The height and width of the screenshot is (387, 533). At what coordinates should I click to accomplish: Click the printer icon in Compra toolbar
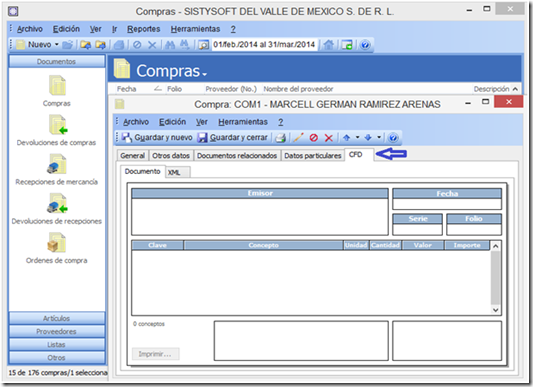[x=281, y=138]
